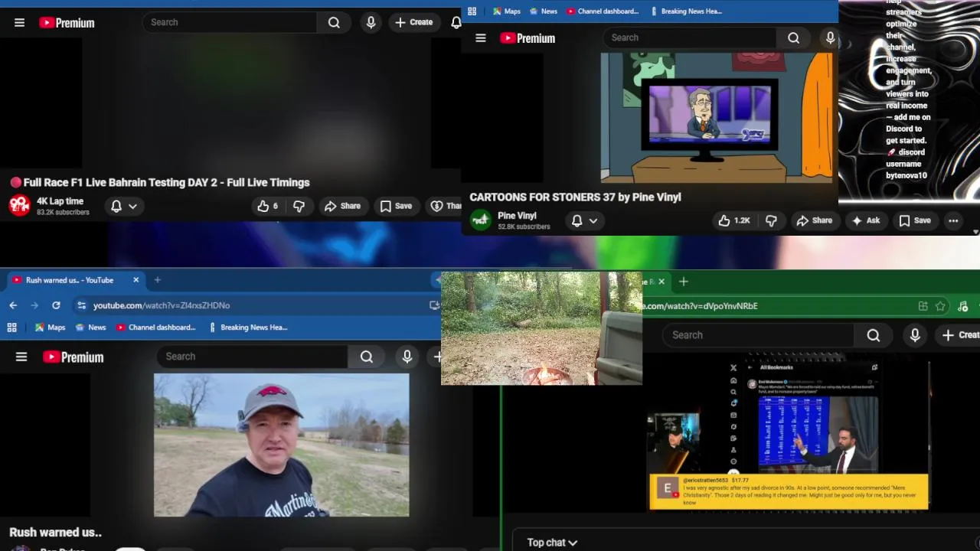
Task: Open the apps grid in the Pine Vinyl window
Action: click(x=472, y=11)
